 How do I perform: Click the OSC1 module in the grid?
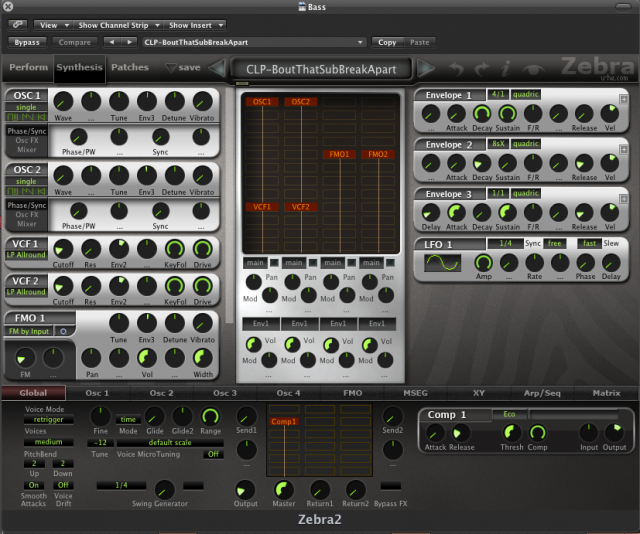(263, 102)
